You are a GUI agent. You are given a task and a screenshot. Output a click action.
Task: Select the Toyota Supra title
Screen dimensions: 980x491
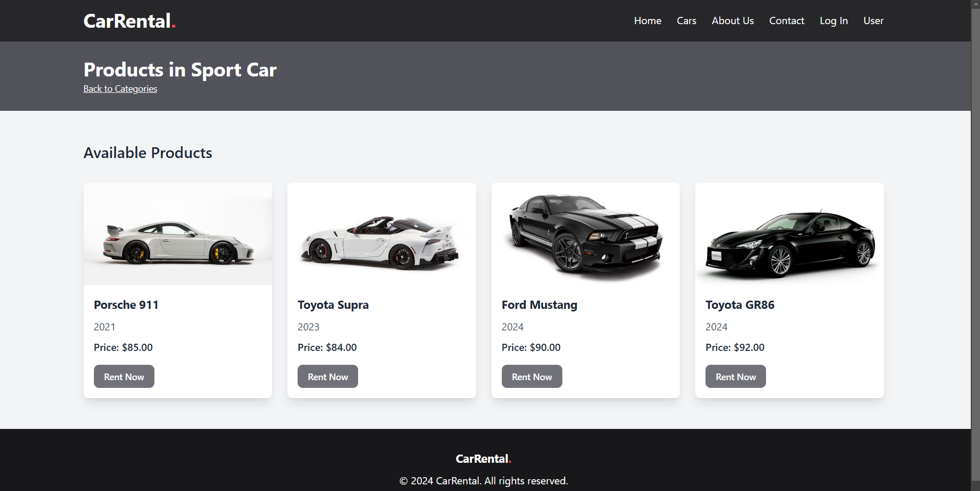click(x=333, y=305)
